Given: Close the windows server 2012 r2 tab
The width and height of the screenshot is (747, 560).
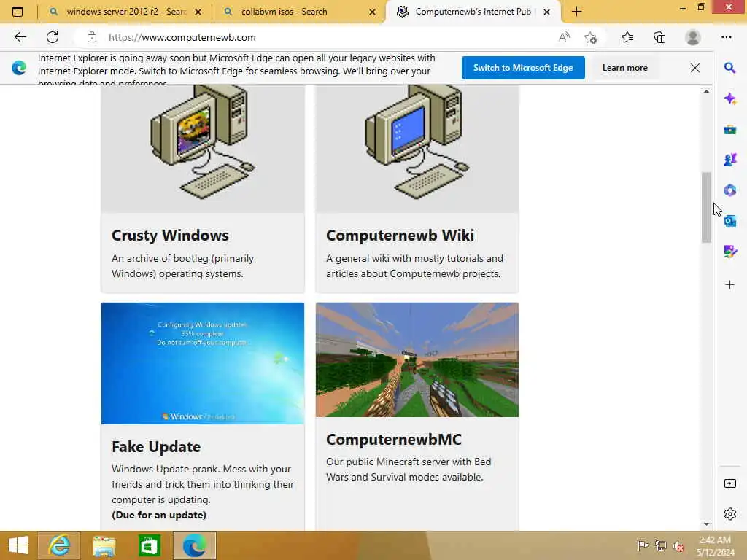Looking at the screenshot, I should pos(198,12).
